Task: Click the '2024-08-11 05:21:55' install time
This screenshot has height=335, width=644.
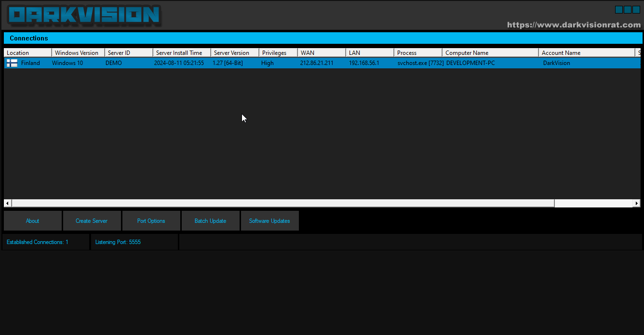Action: pos(179,63)
